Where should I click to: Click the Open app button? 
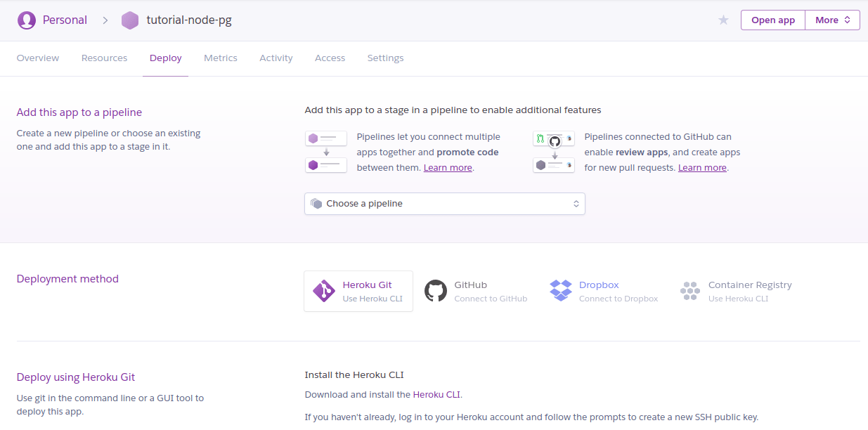[x=773, y=20]
